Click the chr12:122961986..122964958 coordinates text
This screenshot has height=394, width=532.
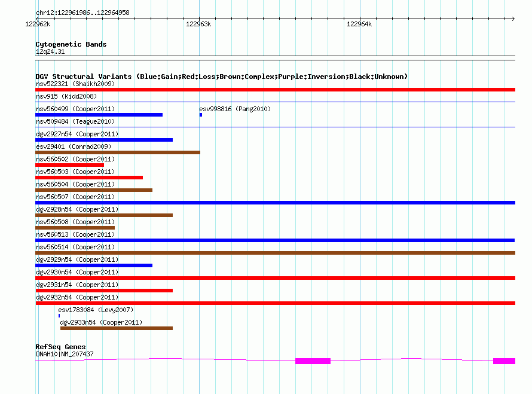82,13
